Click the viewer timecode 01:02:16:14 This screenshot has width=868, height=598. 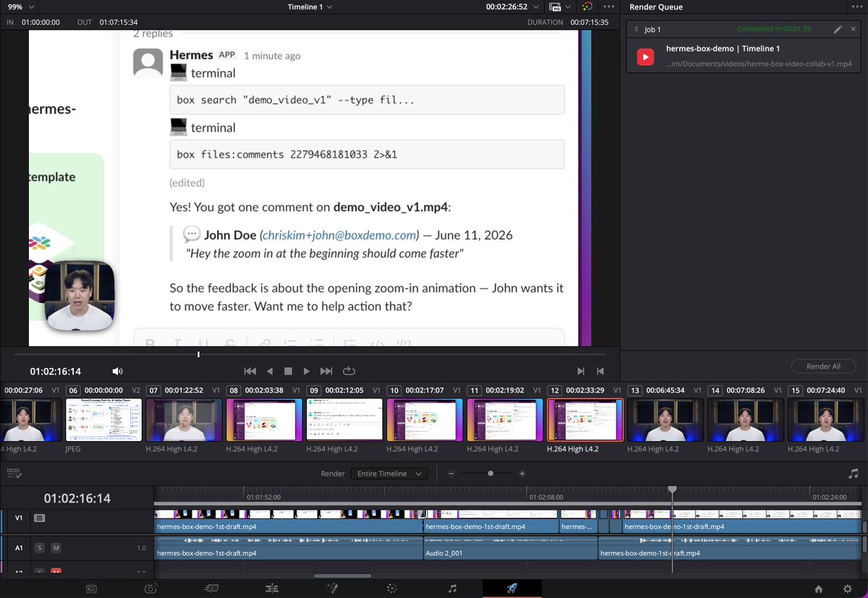tap(55, 372)
